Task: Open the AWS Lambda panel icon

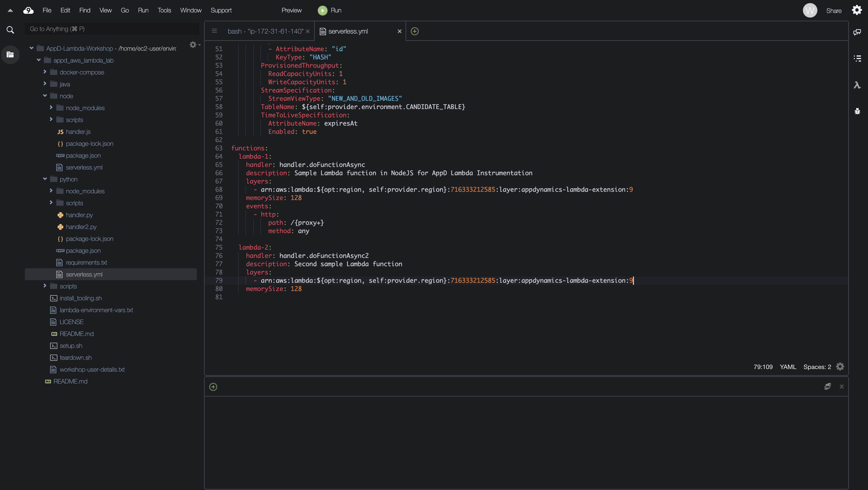Action: pyautogui.click(x=857, y=85)
